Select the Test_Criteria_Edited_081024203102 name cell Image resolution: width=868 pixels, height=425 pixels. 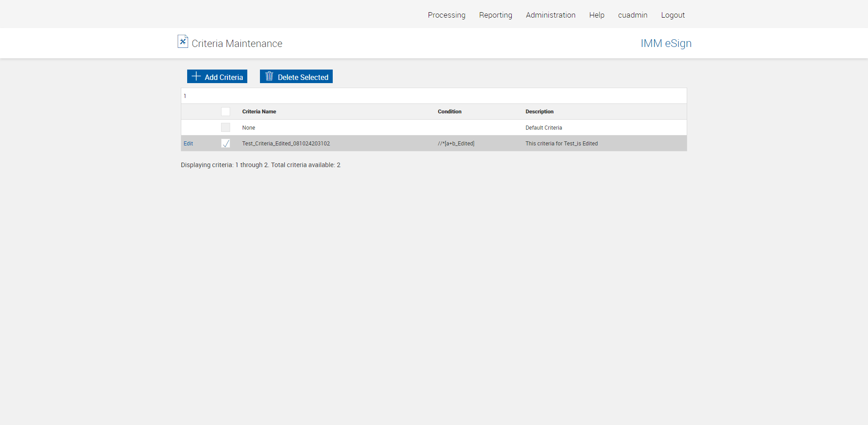click(x=286, y=144)
